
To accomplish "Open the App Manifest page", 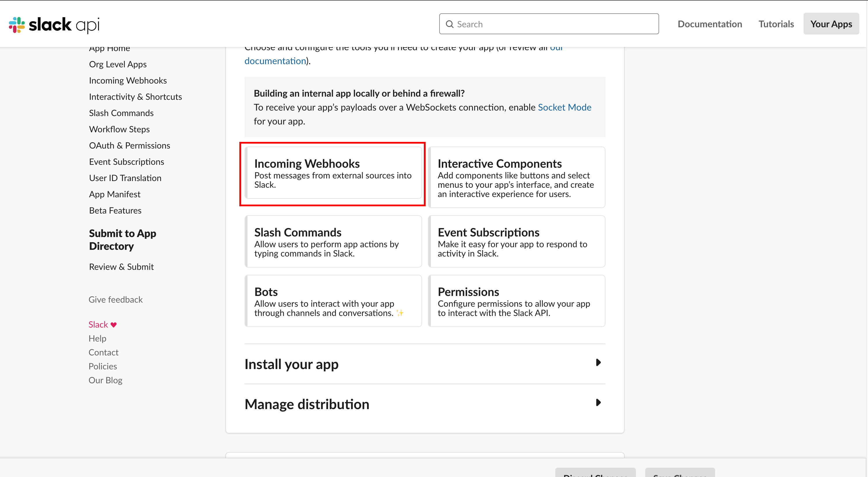I will [115, 194].
